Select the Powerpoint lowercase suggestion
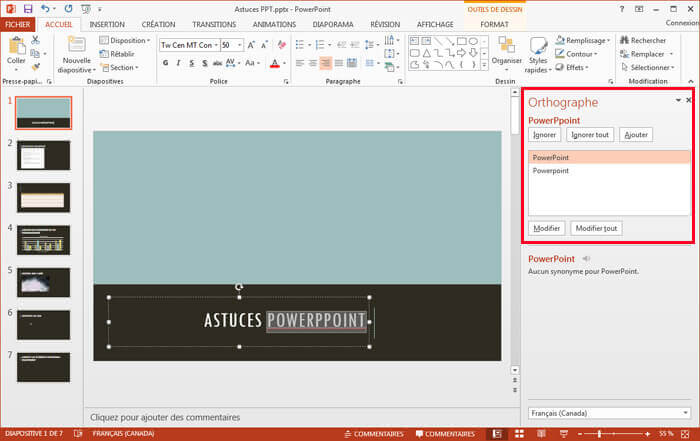 click(x=609, y=171)
